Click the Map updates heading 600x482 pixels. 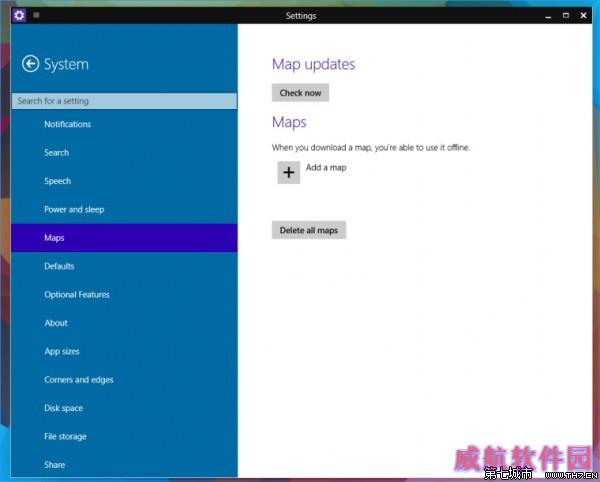point(313,64)
